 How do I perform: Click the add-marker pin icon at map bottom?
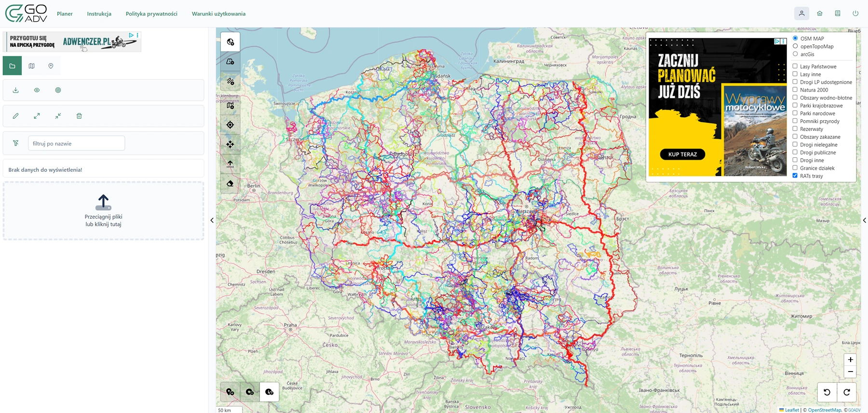[x=230, y=392]
